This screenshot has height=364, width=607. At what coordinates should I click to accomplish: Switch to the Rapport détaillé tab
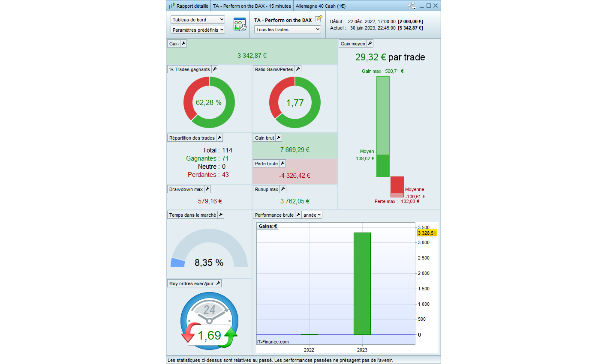coord(189,6)
